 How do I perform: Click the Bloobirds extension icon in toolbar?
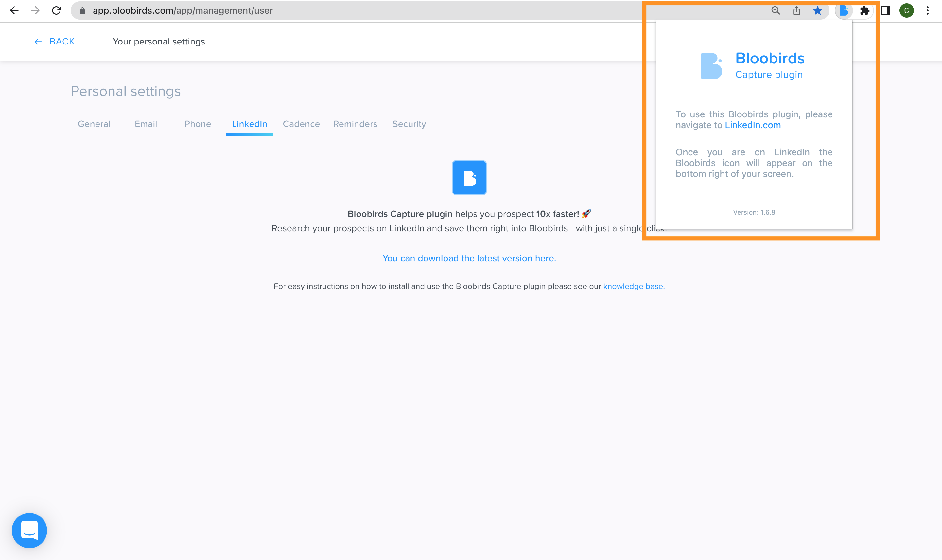[x=844, y=10]
